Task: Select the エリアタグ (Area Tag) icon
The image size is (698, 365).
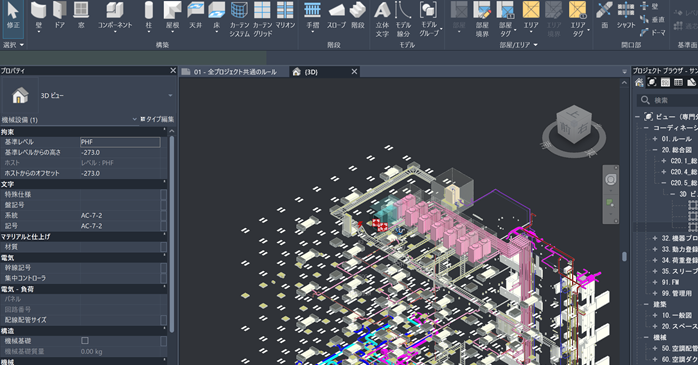Action: click(578, 11)
